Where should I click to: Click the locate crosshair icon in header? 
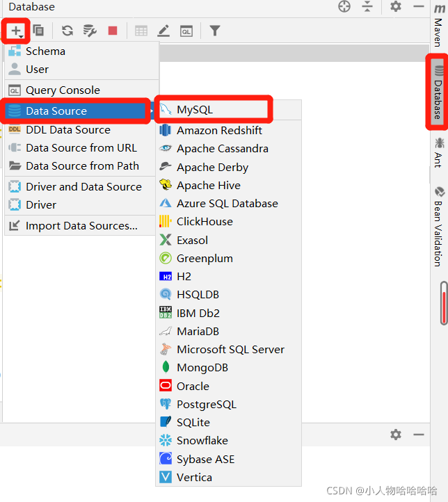344,6
